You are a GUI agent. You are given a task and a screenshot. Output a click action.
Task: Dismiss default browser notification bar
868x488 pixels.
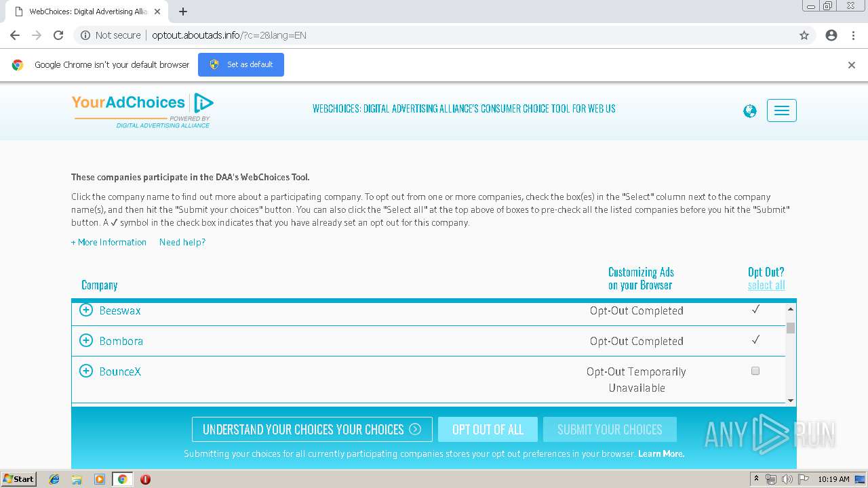tap(852, 65)
